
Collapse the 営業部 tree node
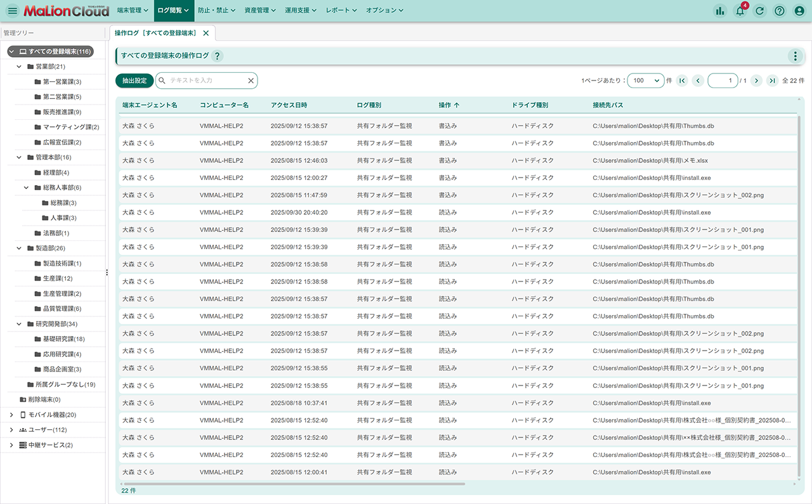(19, 67)
